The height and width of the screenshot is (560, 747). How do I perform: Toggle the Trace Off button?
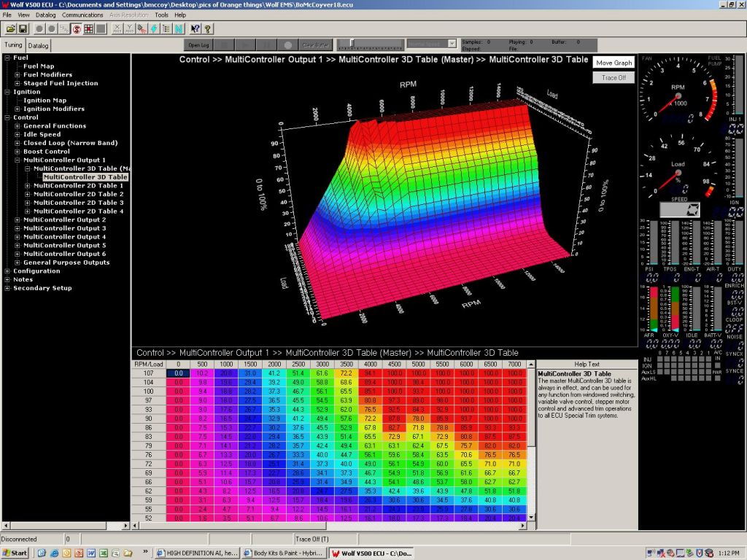tap(614, 77)
